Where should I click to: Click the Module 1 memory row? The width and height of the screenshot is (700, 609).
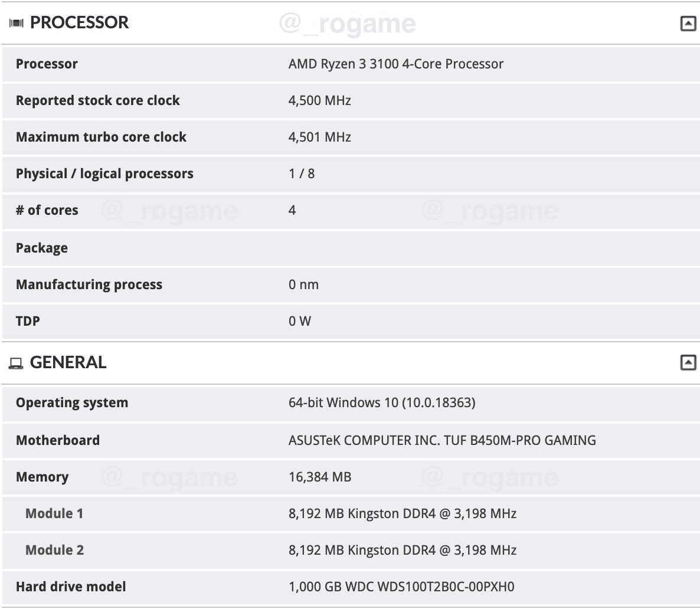point(351,513)
